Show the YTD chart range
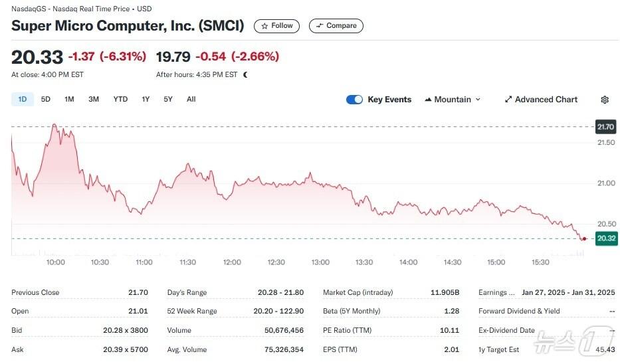620x364 pixels. tap(120, 100)
